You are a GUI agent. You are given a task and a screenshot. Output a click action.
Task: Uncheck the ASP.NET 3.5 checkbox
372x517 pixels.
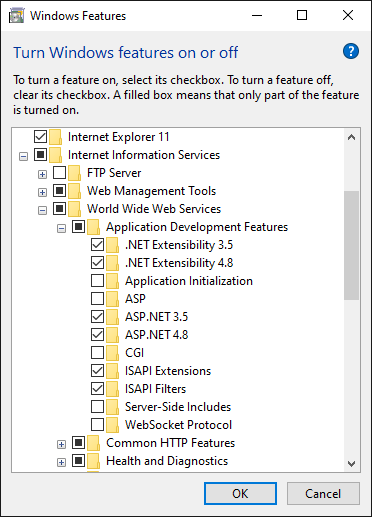click(97, 316)
